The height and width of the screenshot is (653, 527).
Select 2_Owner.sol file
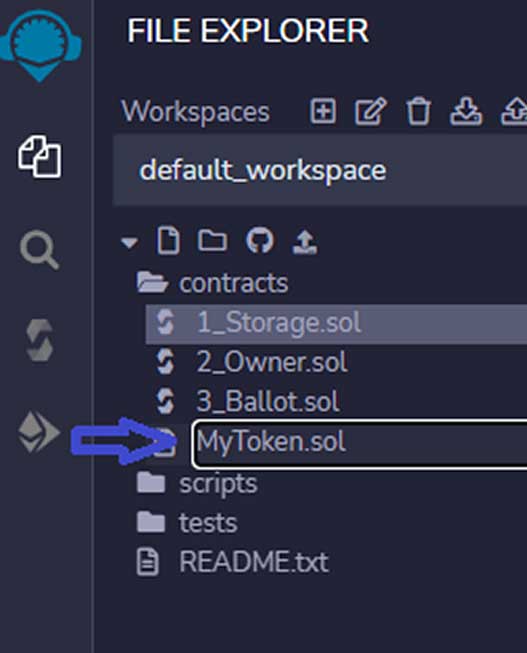[272, 361]
